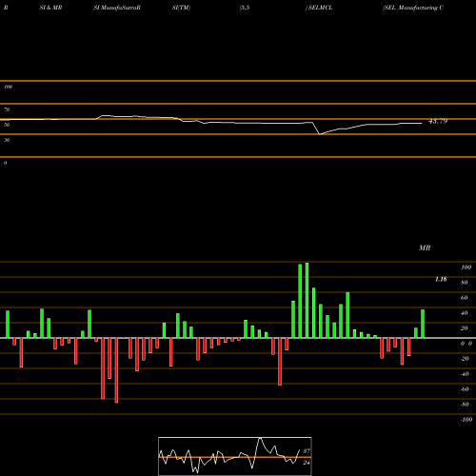
Task: Open the mini RSI overview chart at bottom
Action: (235, 456)
